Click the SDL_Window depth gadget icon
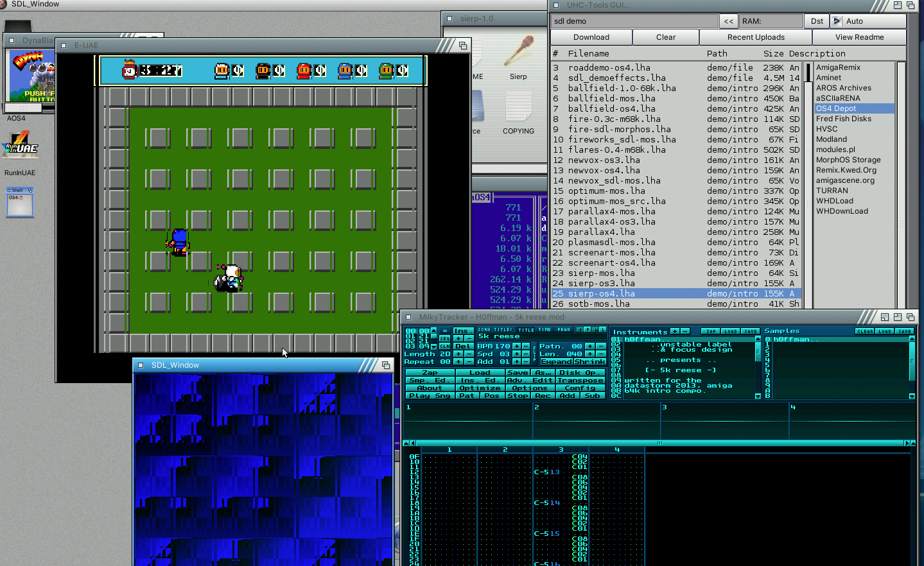This screenshot has height=566, width=924. pyautogui.click(x=386, y=365)
